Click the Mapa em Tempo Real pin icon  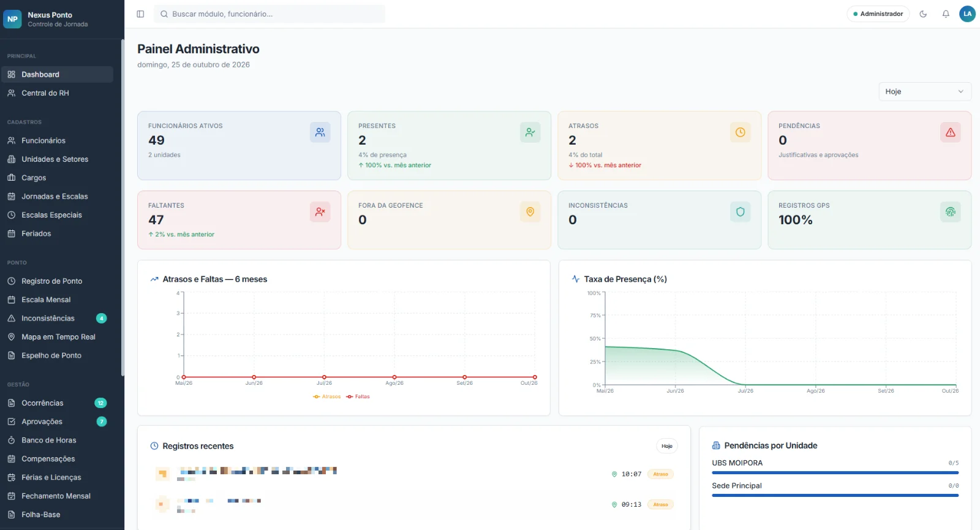point(11,337)
